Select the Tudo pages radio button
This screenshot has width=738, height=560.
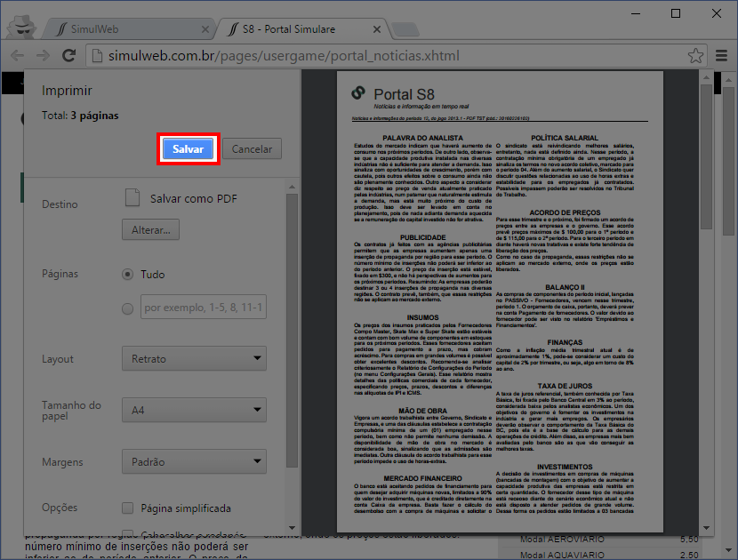click(127, 274)
